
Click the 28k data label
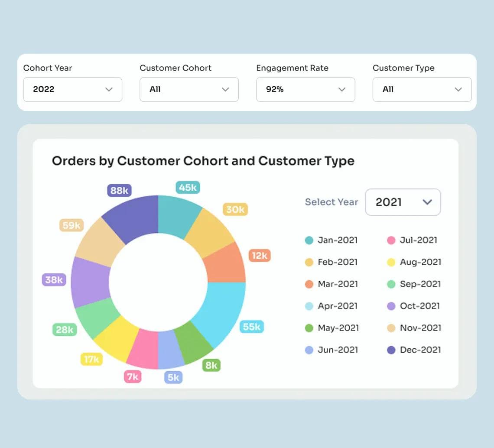[65, 330]
